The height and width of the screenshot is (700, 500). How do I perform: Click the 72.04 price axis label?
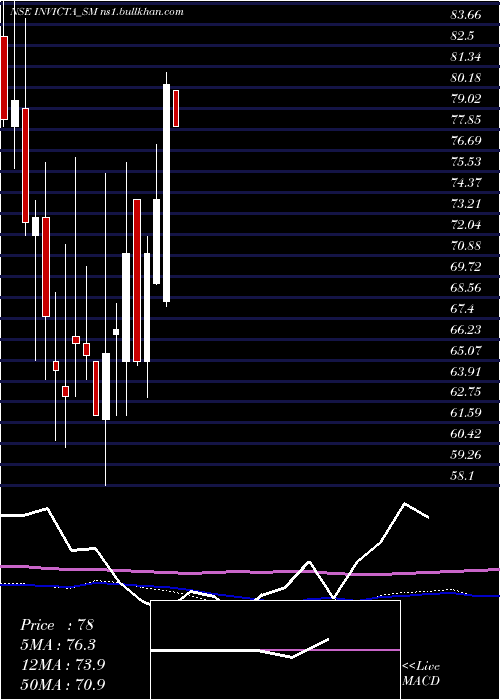[x=466, y=225]
